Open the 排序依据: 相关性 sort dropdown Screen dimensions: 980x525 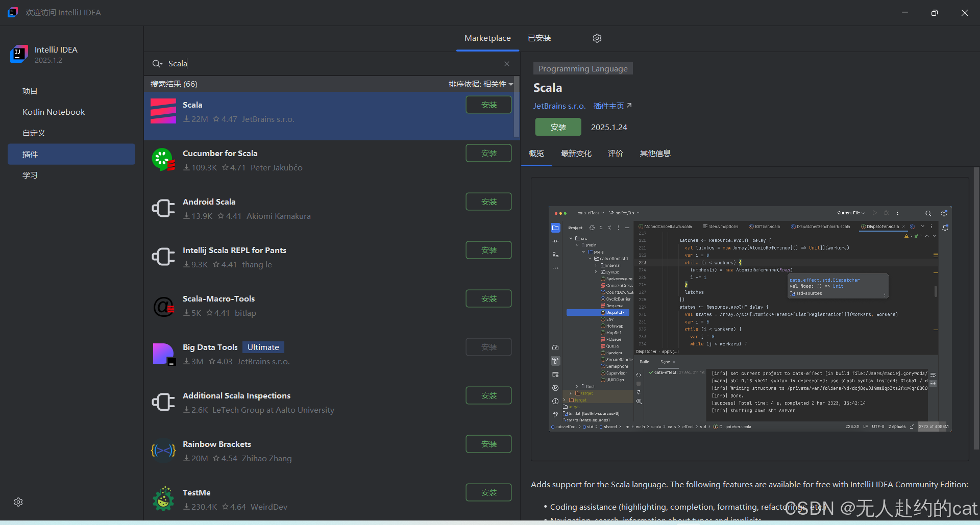point(481,84)
